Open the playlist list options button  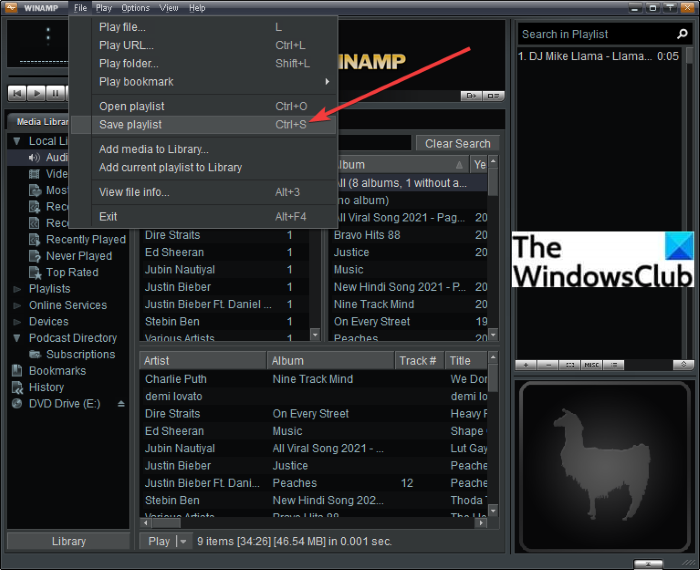point(613,365)
